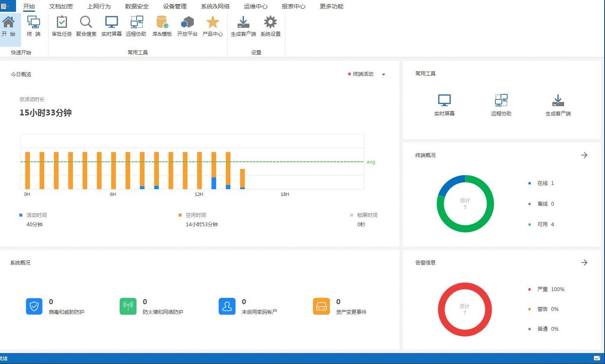Click the 系统概况 heading
Screen dimensions: 605x364
pos(20,263)
